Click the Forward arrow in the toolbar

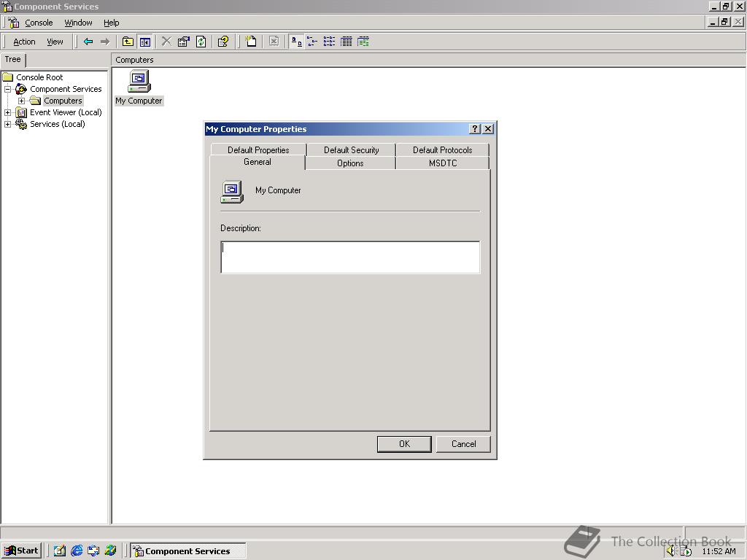[x=105, y=42]
